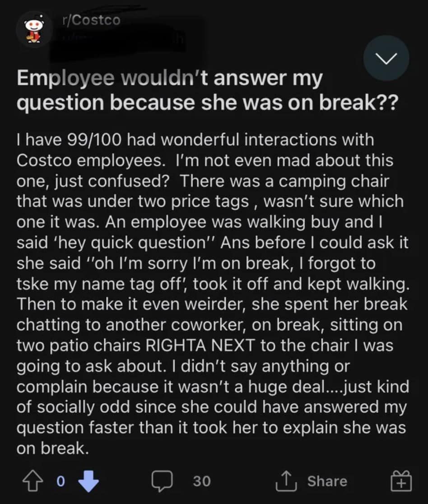Downvote the post with blue arrow

pos(88,481)
